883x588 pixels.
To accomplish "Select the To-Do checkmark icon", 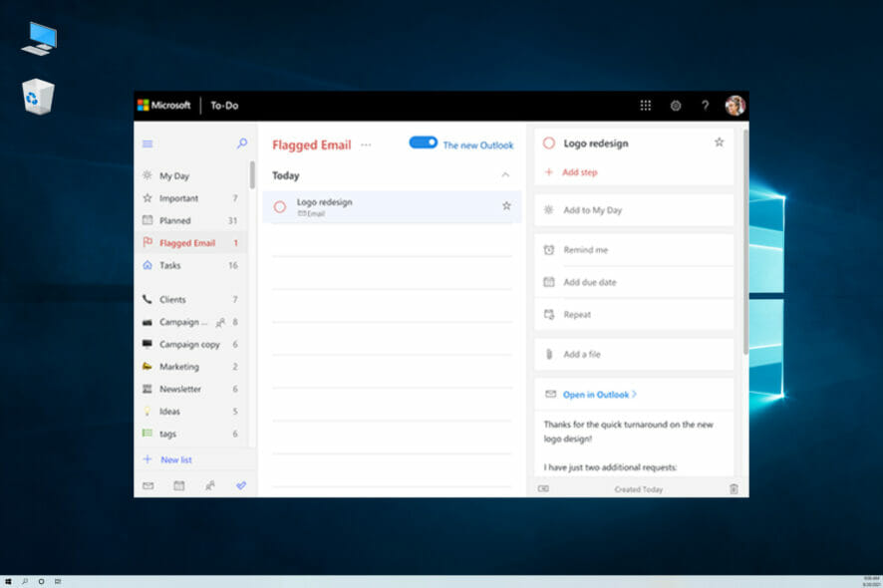I will point(241,485).
